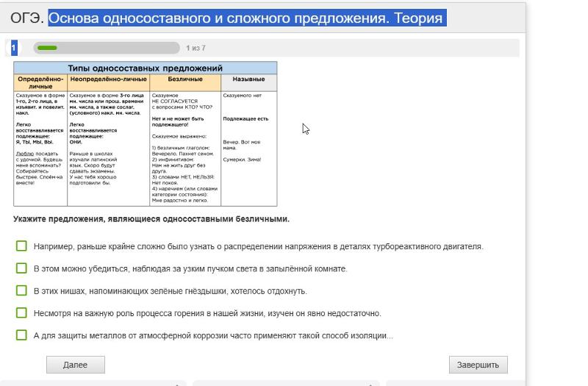The height and width of the screenshot is (386, 588).
Task: Click the "Назывные" column header in table
Action: 248,79
